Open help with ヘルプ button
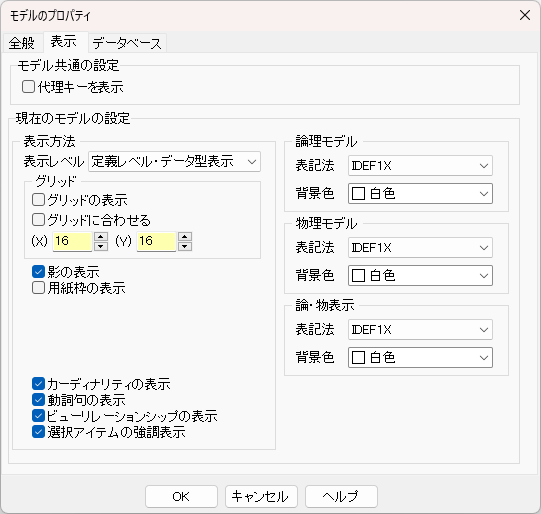The image size is (541, 514). pyautogui.click(x=342, y=496)
